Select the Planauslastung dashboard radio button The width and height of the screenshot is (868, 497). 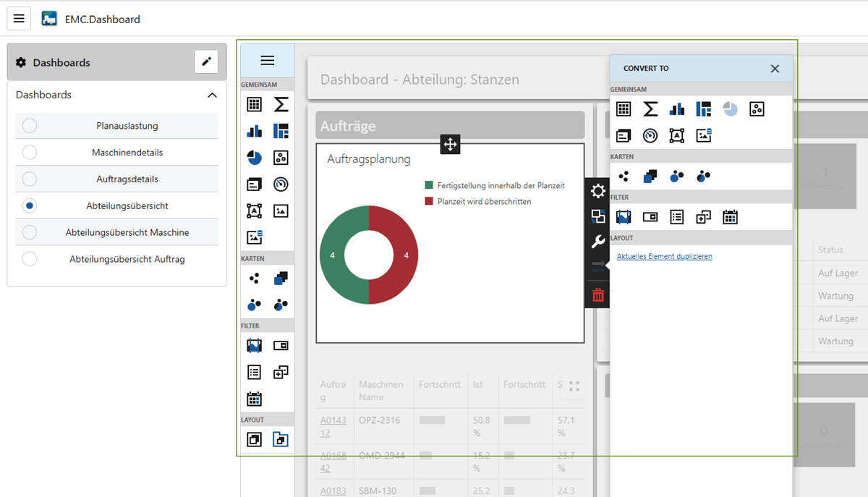(30, 126)
